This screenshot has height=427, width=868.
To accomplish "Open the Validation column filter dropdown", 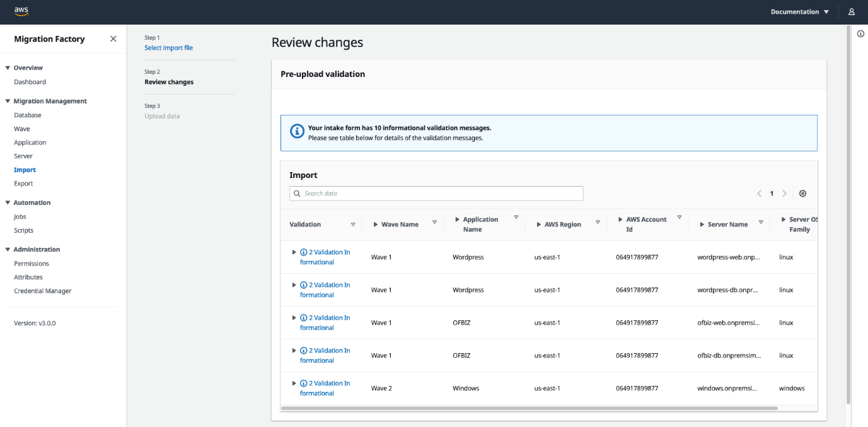I will point(353,224).
